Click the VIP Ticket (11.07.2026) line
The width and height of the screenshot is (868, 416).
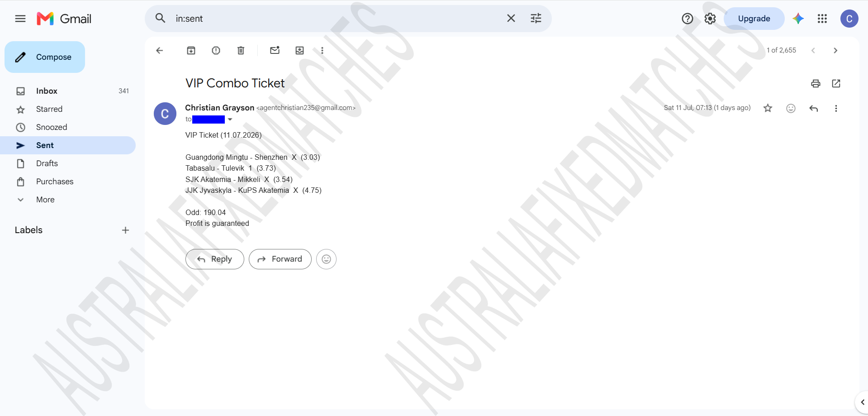(223, 135)
